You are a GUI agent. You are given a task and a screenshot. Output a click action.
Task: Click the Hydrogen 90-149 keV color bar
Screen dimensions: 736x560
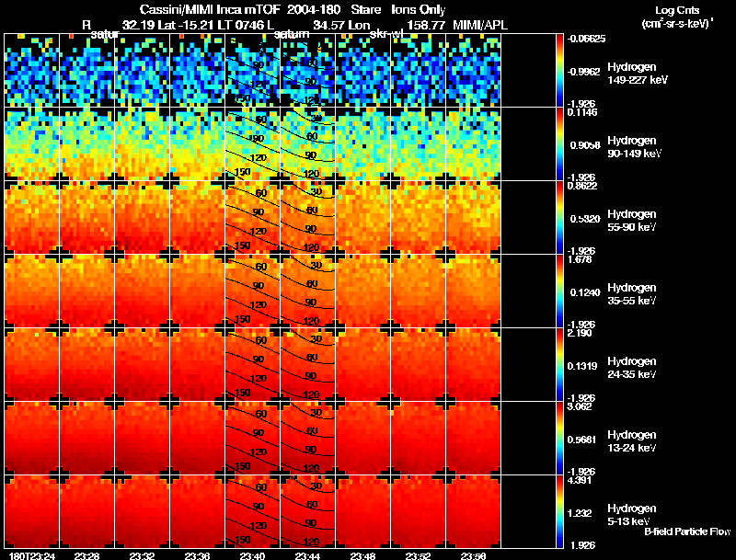click(x=559, y=144)
